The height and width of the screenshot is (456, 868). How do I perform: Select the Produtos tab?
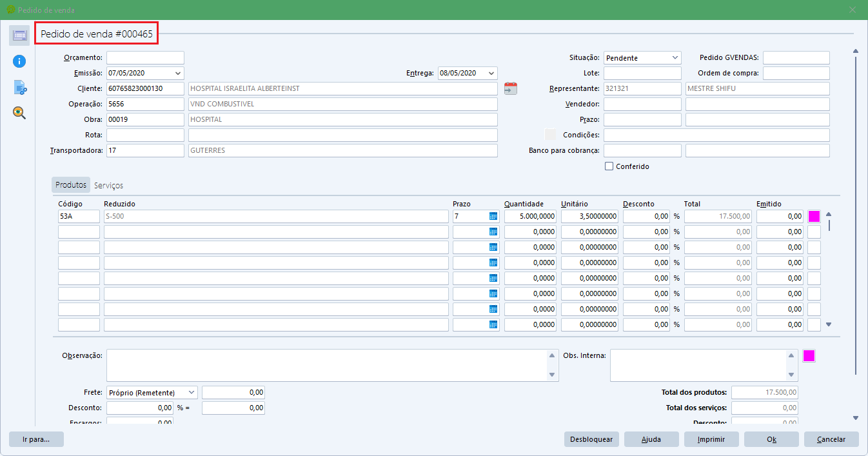click(x=71, y=185)
